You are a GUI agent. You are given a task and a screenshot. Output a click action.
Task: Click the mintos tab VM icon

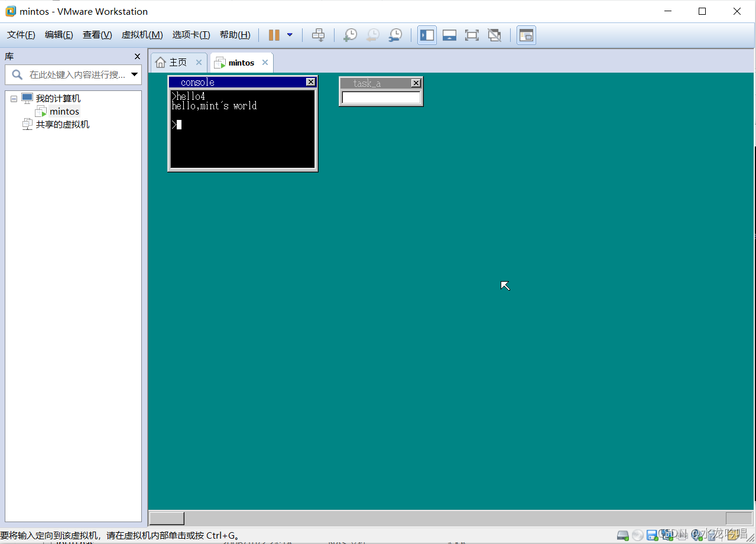point(220,62)
